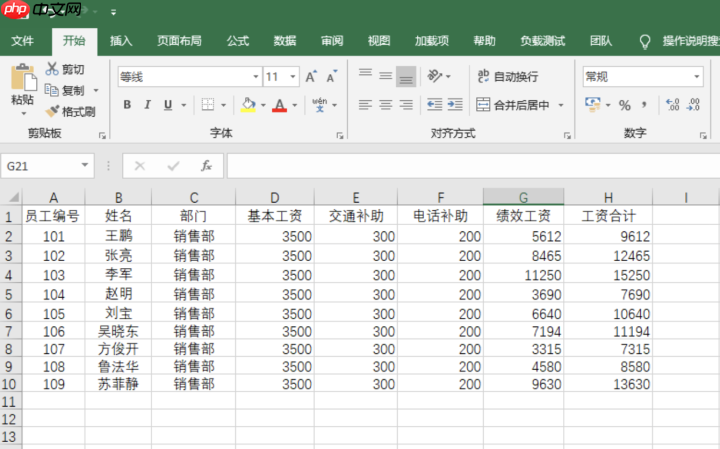
Task: Select the Format Painter brush
Action: coord(52,111)
